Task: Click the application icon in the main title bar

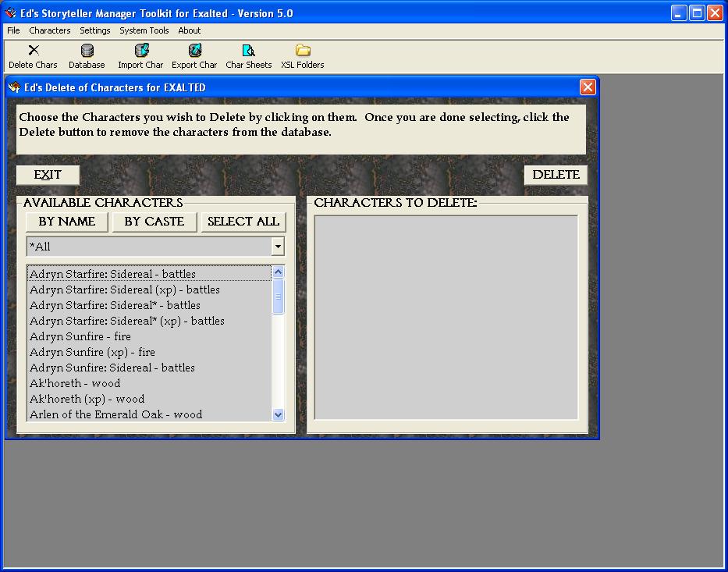Action: pos(10,13)
